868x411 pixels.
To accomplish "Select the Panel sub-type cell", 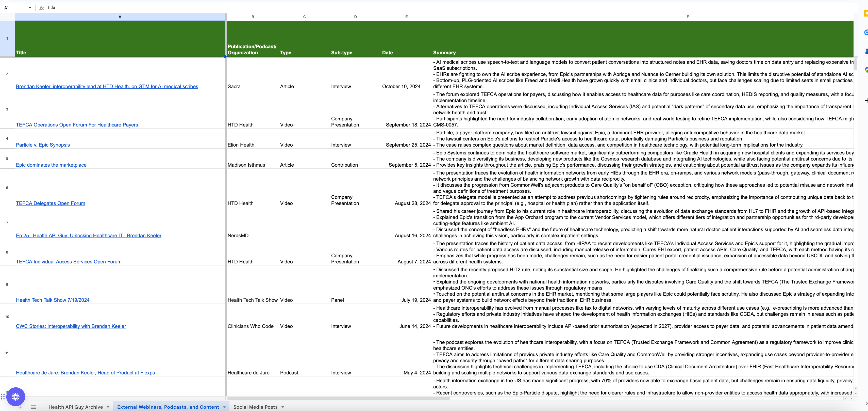I will pyautogui.click(x=356, y=284).
